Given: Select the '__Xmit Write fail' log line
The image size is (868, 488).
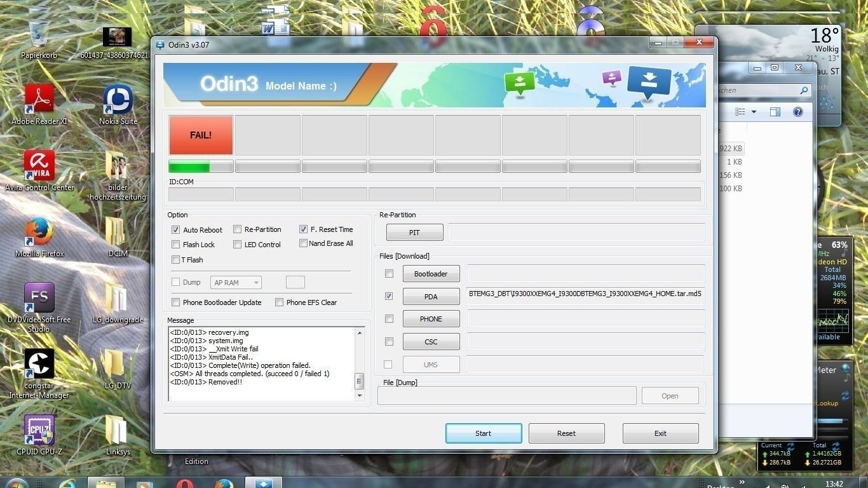Looking at the screenshot, I should tap(214, 349).
